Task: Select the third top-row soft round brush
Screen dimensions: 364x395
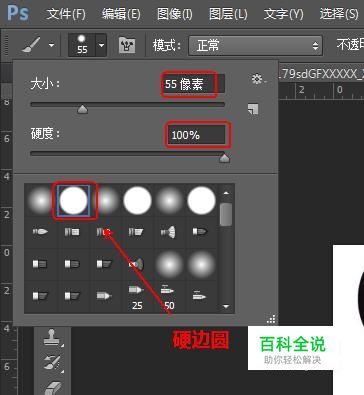Action: (106, 201)
